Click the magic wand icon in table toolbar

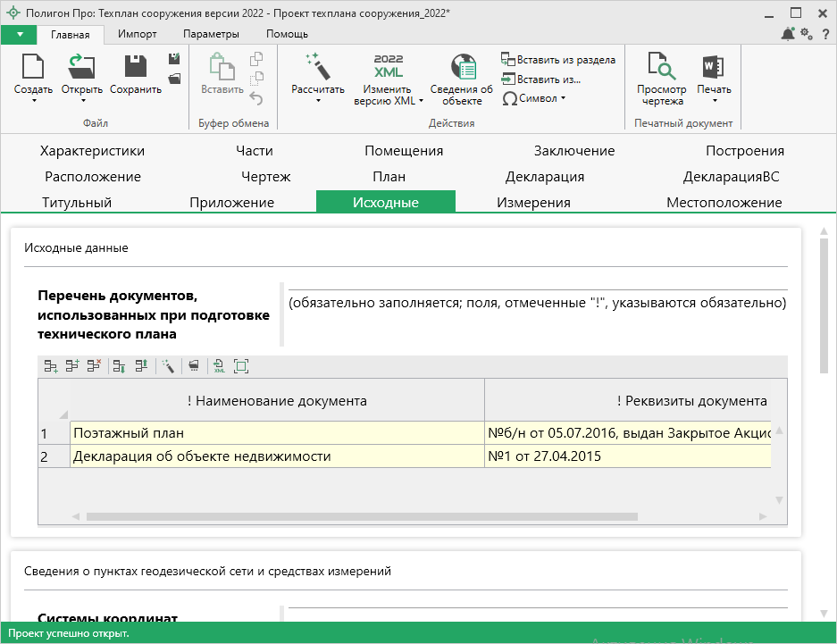[x=166, y=365]
